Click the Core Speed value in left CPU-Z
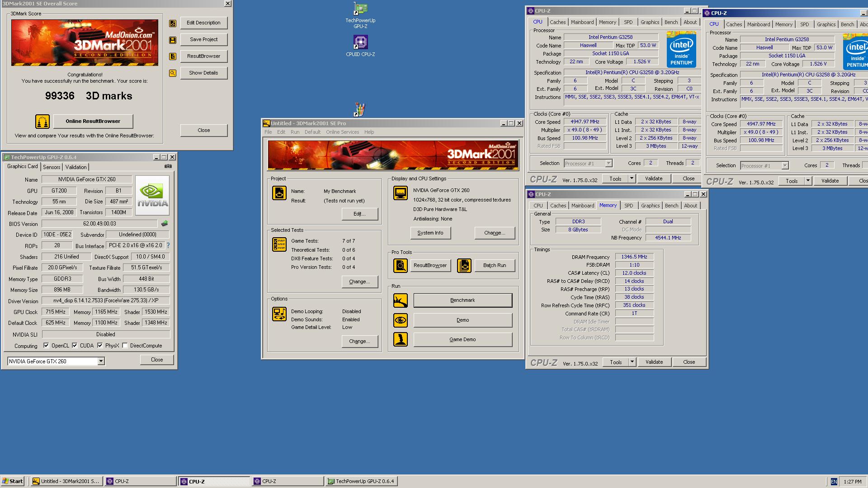This screenshot has width=868, height=488. [585, 122]
